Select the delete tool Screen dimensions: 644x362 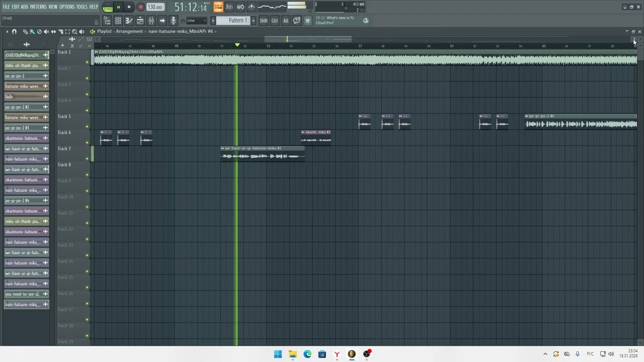pyautogui.click(x=39, y=32)
